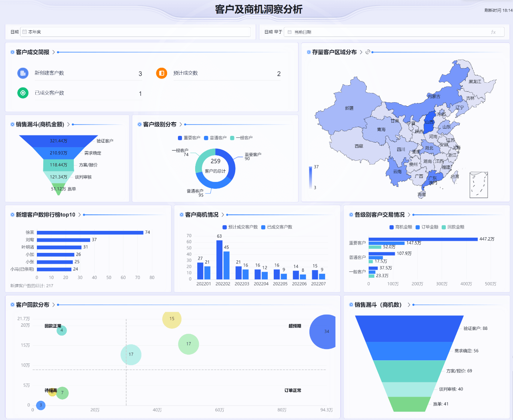Click the South China Sea inset map

[x=479, y=185]
